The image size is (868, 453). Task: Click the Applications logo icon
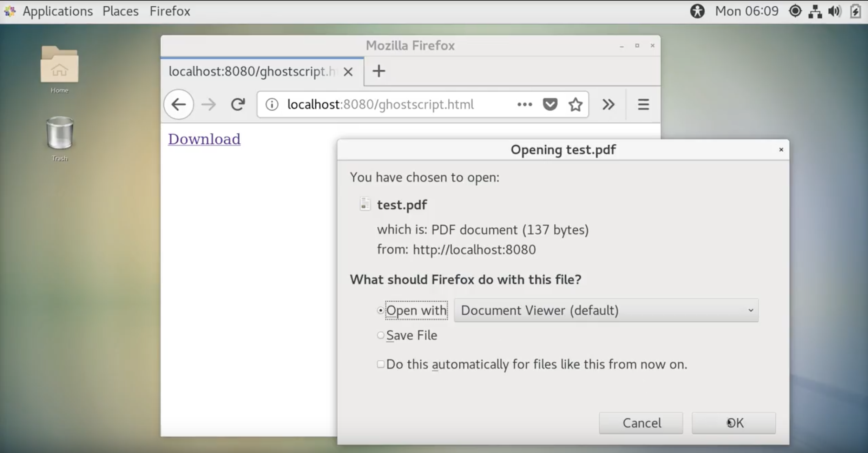[10, 11]
